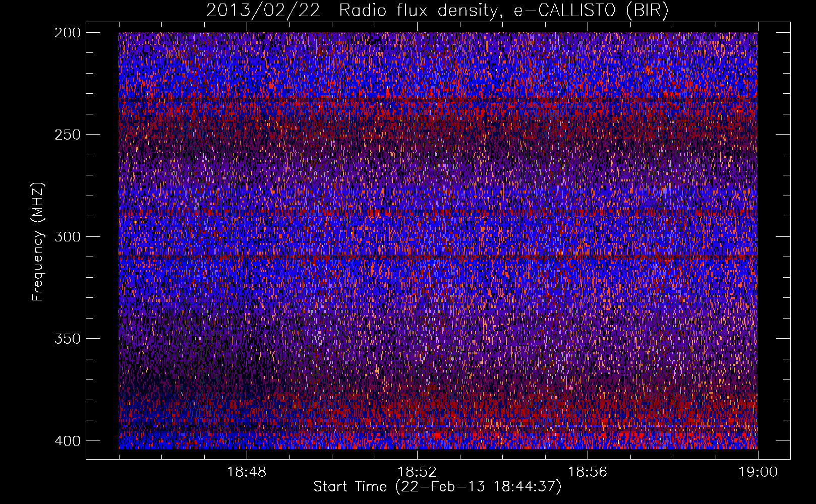Viewport: 816px width, 504px height.
Task: Click the 18:48 time axis label
Action: tap(247, 472)
